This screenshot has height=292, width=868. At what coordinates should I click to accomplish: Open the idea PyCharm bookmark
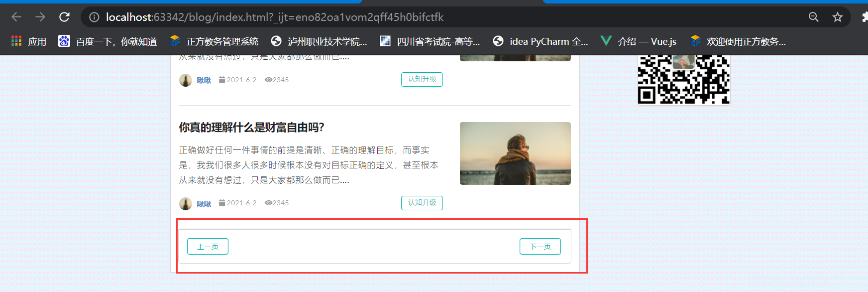(x=540, y=41)
